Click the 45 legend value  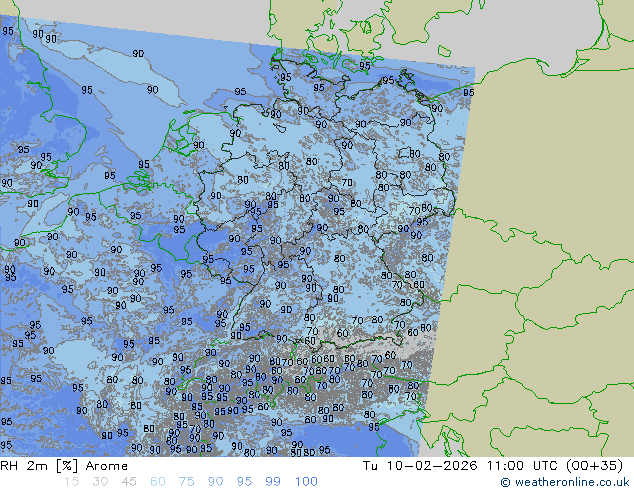pyautogui.click(x=129, y=482)
